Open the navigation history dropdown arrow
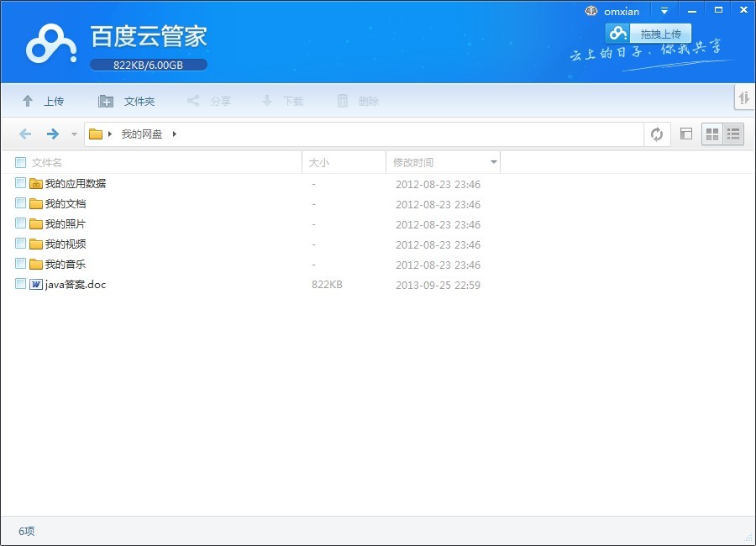756x546 pixels. [74, 134]
